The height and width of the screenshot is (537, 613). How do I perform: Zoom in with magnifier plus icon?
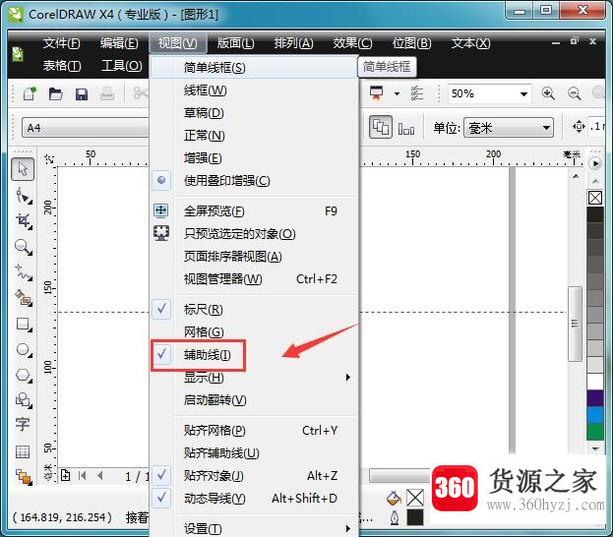548,93
